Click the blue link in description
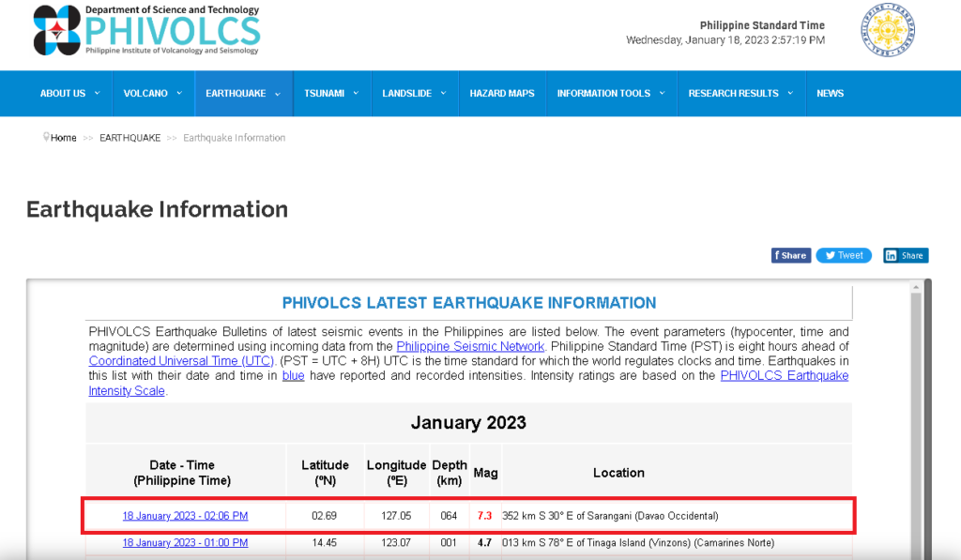The height and width of the screenshot is (560, 961). tap(293, 375)
